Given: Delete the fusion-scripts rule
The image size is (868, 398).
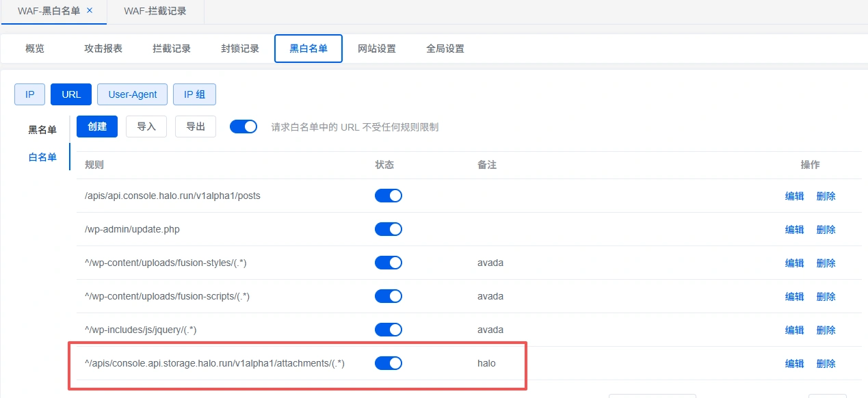Looking at the screenshot, I should click(826, 296).
